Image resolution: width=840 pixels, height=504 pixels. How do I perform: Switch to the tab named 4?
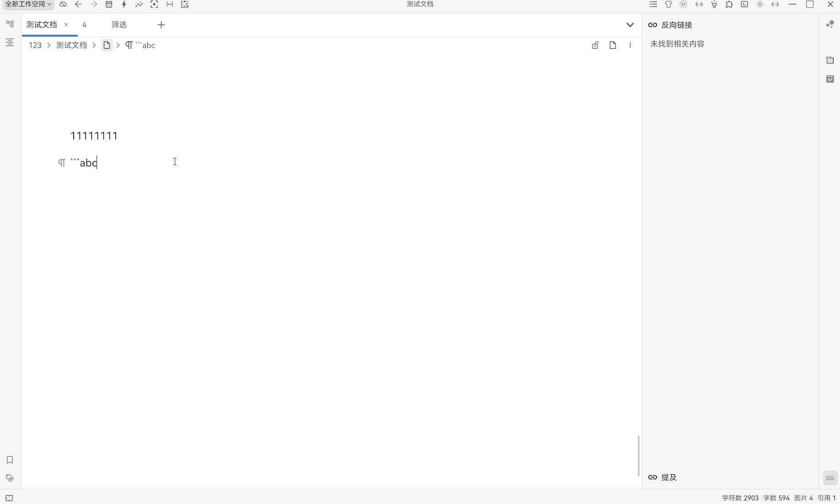coord(84,25)
